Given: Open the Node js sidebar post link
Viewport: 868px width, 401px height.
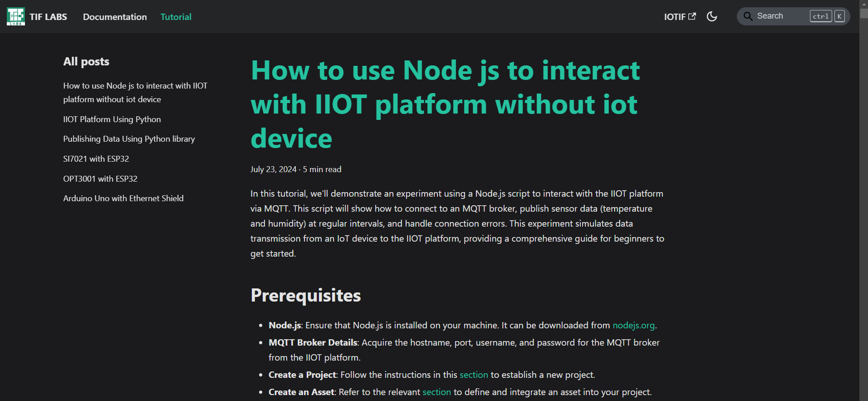Looking at the screenshot, I should click(x=135, y=92).
